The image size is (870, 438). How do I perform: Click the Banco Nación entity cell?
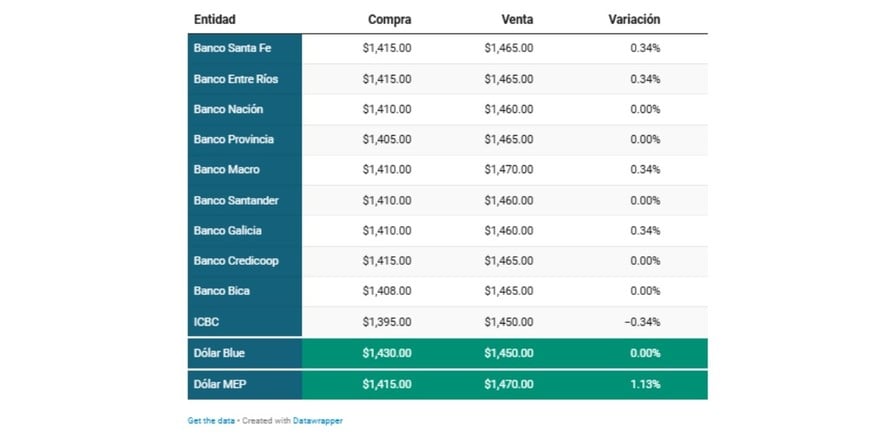point(229,109)
